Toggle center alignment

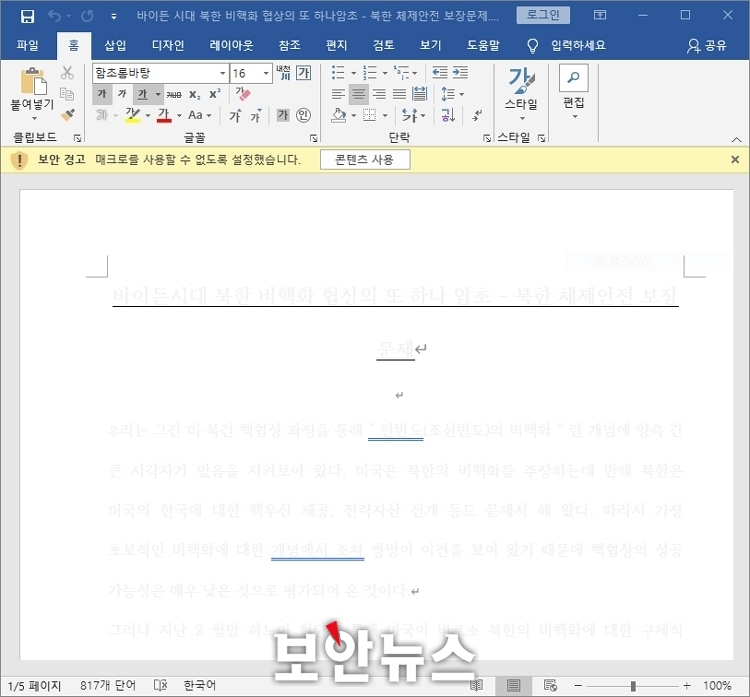[359, 94]
